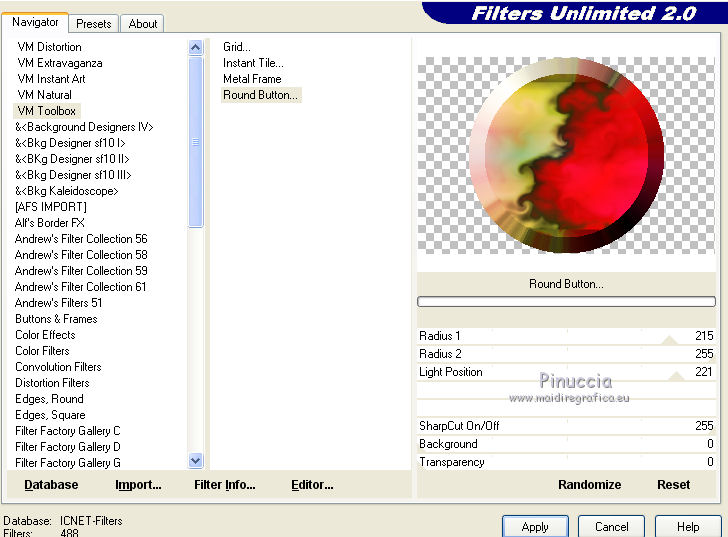Open the Editor...
728x537 pixels.
(x=312, y=485)
